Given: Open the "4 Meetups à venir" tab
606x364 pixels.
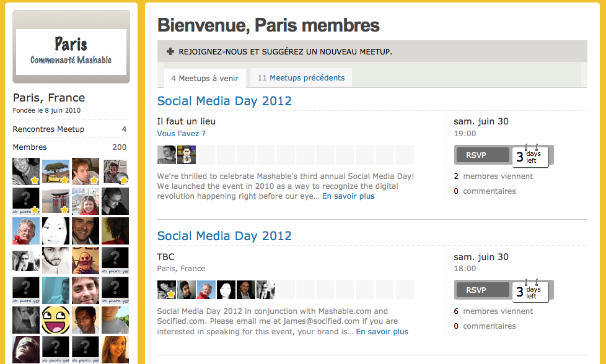Looking at the screenshot, I should pos(205,79).
